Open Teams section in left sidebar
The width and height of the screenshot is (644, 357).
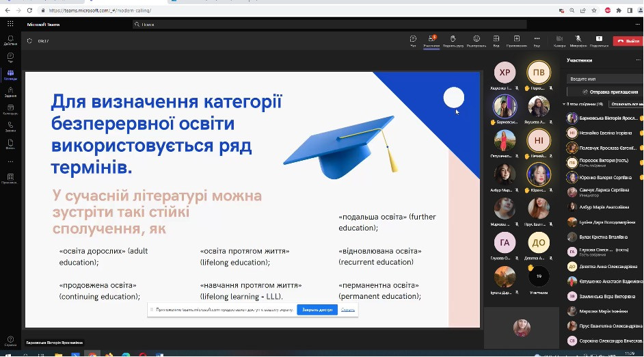10,75
